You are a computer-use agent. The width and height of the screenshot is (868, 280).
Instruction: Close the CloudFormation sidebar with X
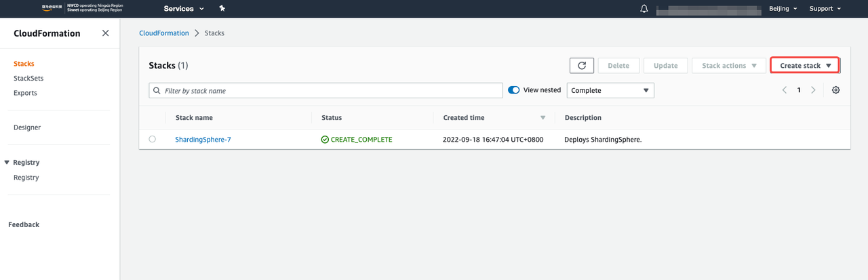pyautogui.click(x=105, y=33)
